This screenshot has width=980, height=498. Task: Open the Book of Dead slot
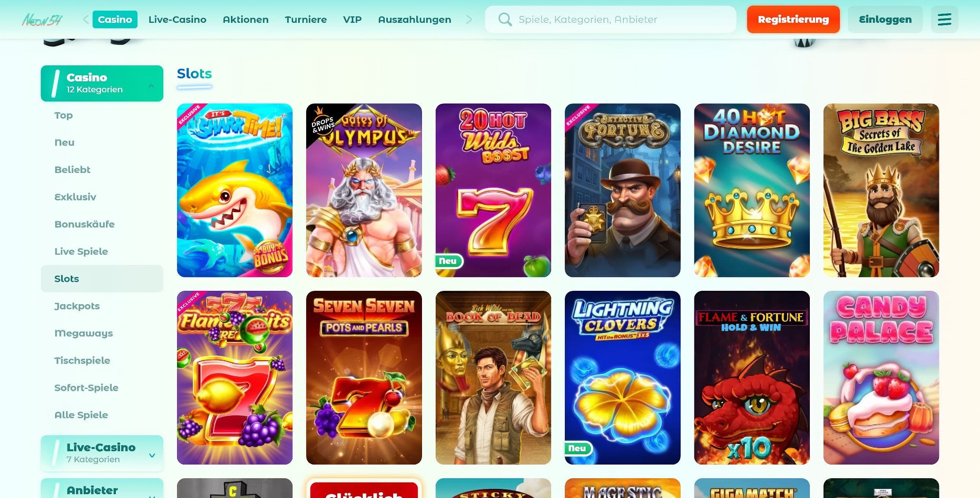coord(493,377)
